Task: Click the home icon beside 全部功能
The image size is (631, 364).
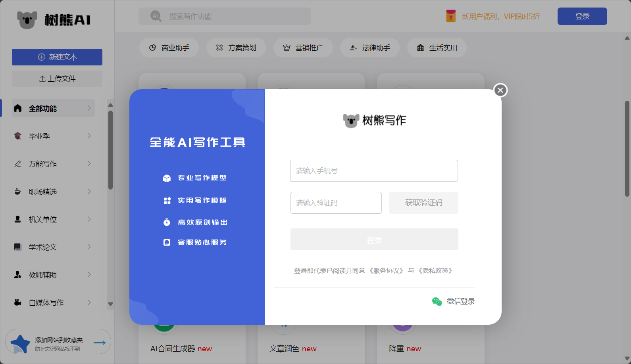Action: click(18, 108)
